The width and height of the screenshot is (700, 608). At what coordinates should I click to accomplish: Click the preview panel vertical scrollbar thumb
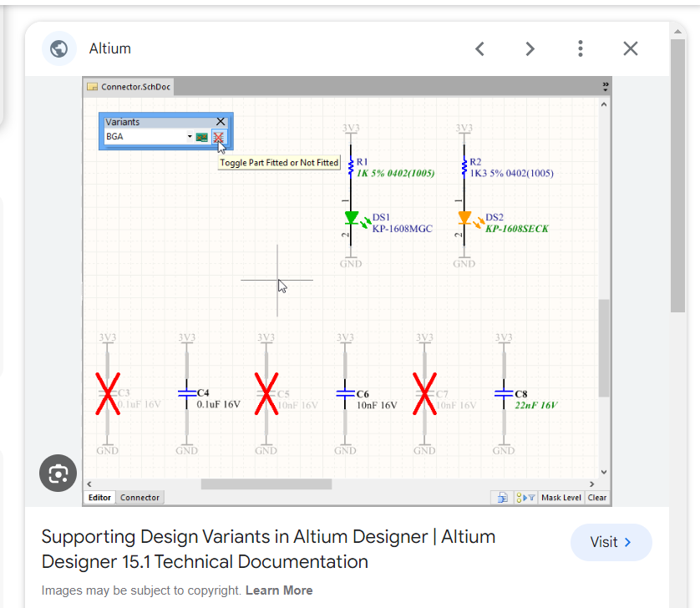pos(677,175)
